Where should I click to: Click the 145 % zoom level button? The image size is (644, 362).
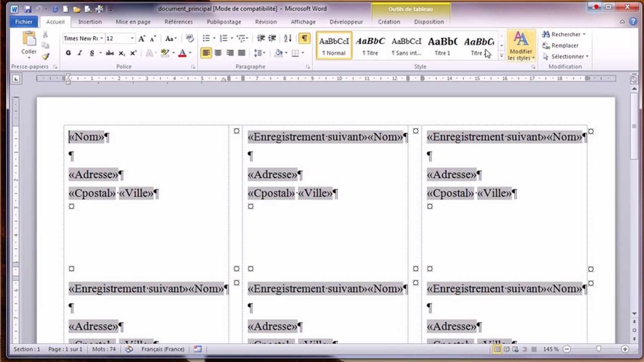(551, 349)
